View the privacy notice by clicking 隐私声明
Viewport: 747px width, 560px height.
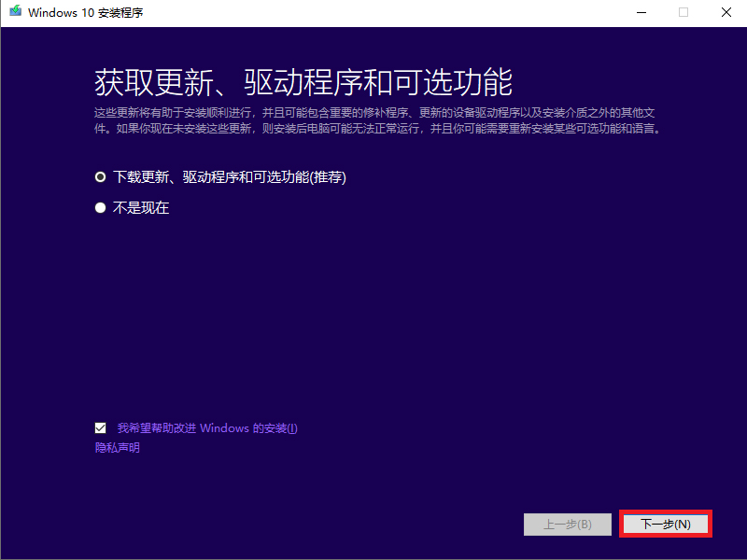pyautogui.click(x=116, y=447)
